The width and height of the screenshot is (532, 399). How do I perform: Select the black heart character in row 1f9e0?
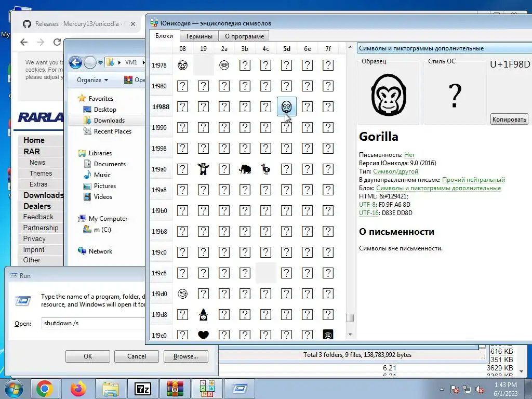[203, 335]
